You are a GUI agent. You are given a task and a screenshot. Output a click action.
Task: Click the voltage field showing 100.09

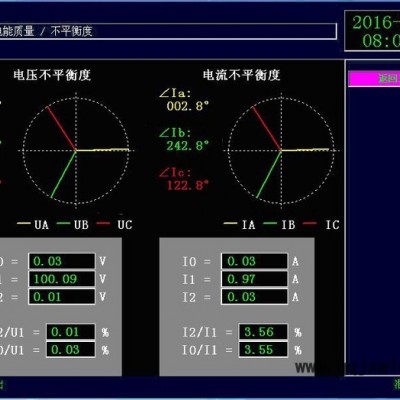(x=62, y=279)
